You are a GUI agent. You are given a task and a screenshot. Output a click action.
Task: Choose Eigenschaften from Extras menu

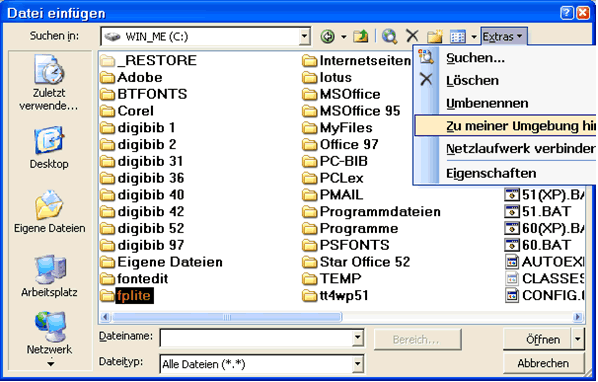click(506, 173)
